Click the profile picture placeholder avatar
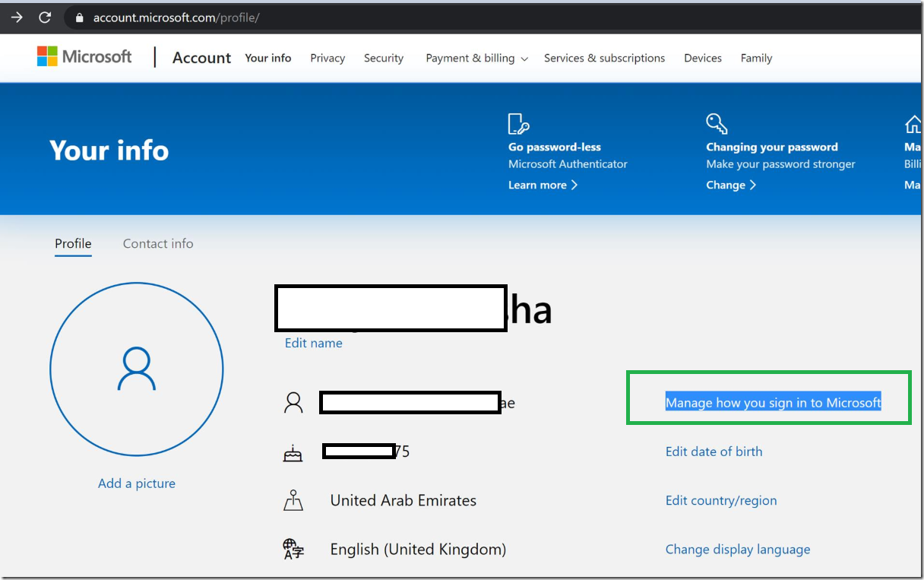This screenshot has width=924, height=580. [137, 369]
